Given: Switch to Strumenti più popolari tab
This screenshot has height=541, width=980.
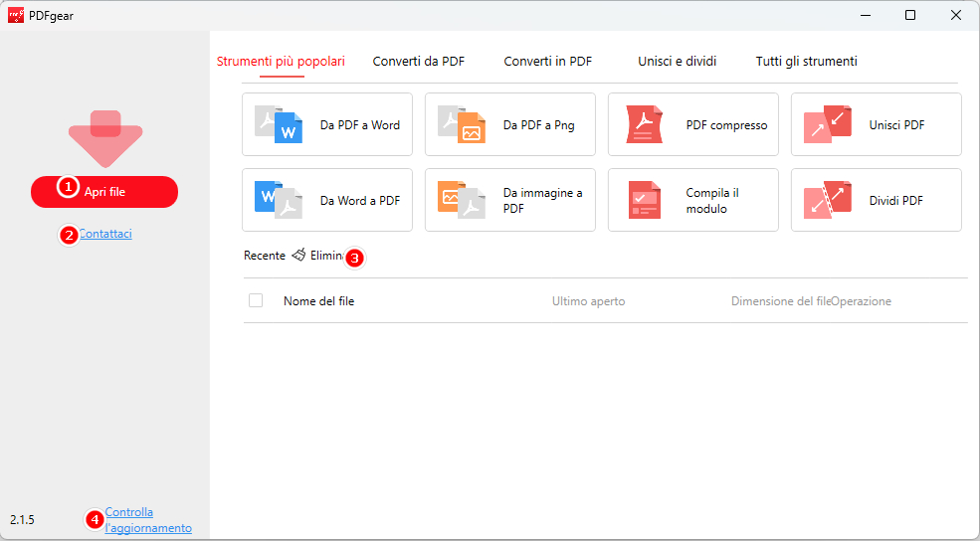Looking at the screenshot, I should click(281, 62).
